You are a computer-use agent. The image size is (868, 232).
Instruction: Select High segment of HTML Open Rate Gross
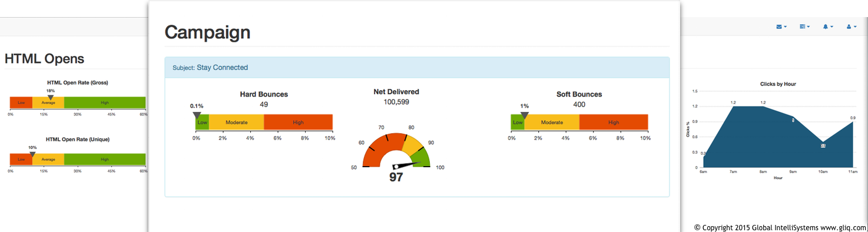coord(105,102)
